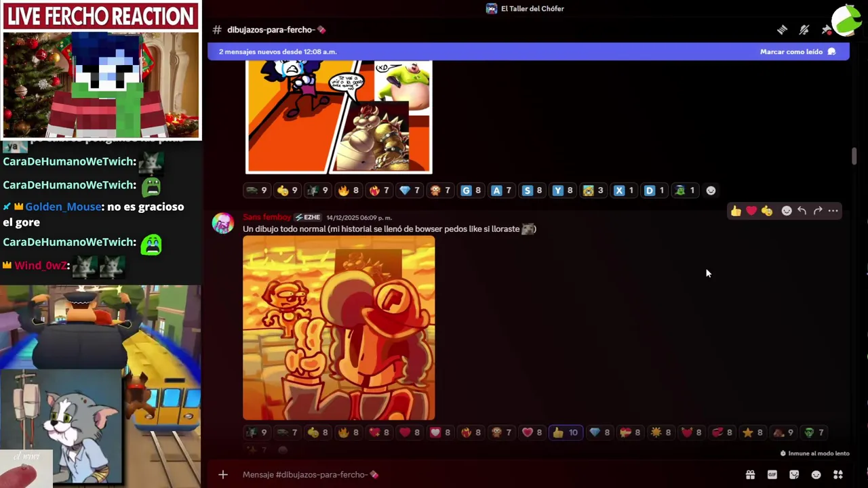The width and height of the screenshot is (868, 488).
Task: Open the More options ellipsis menu
Action: click(833, 211)
